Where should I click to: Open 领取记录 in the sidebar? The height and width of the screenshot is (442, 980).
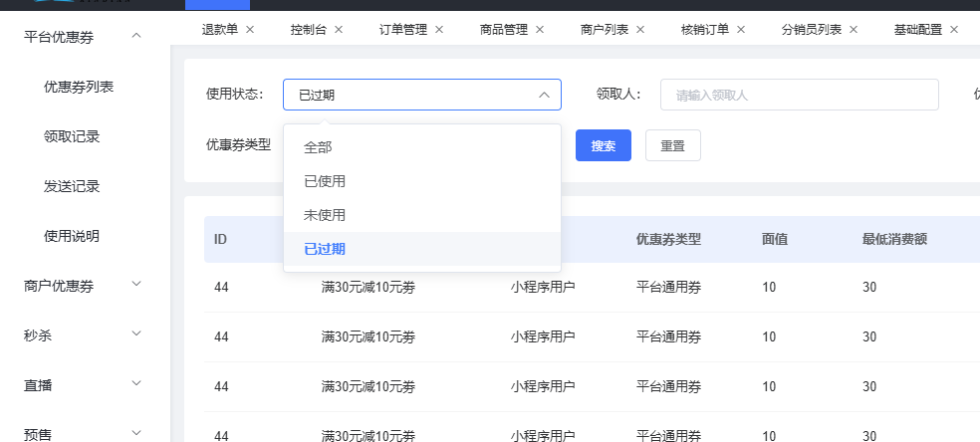coord(72,136)
